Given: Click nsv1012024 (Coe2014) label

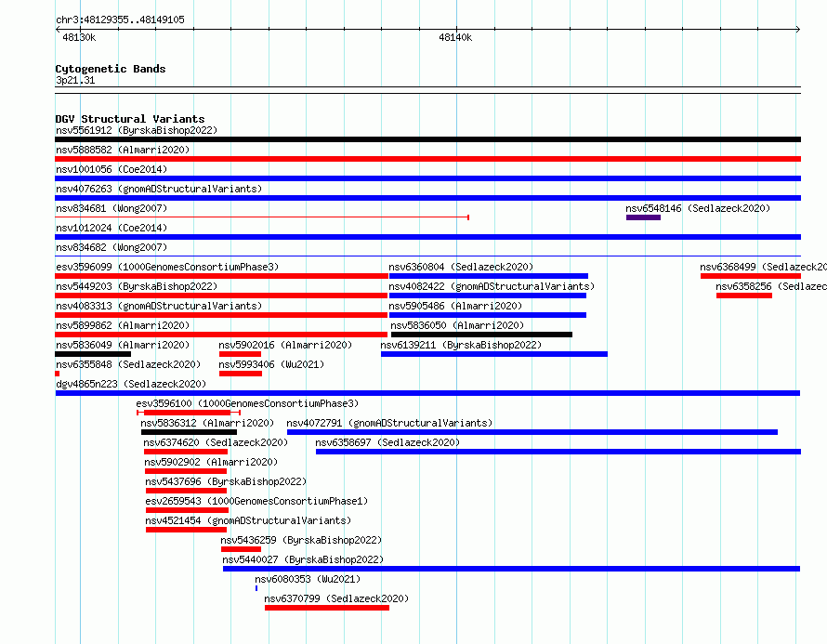Looking at the screenshot, I should coord(112,228).
